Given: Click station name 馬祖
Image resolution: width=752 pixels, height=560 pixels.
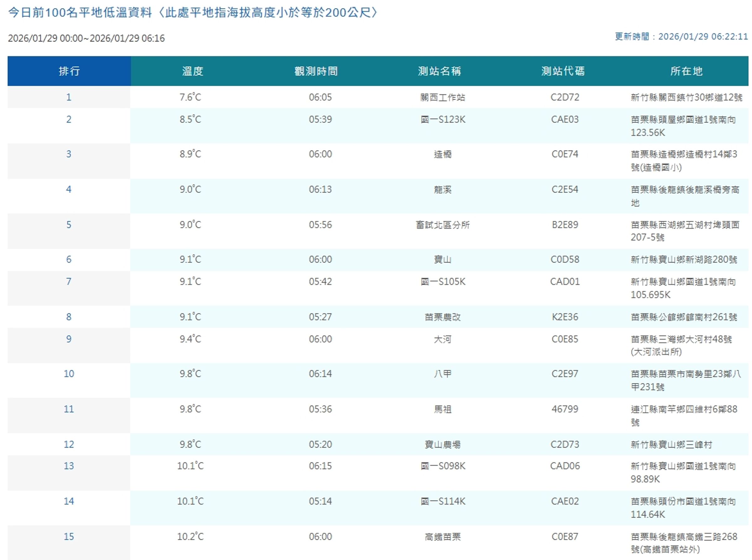Looking at the screenshot, I should coord(443,409).
